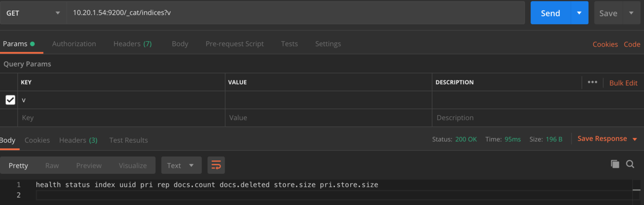Uncheck the 'v' query parameter checkbox
644x205 pixels.
click(x=10, y=100)
